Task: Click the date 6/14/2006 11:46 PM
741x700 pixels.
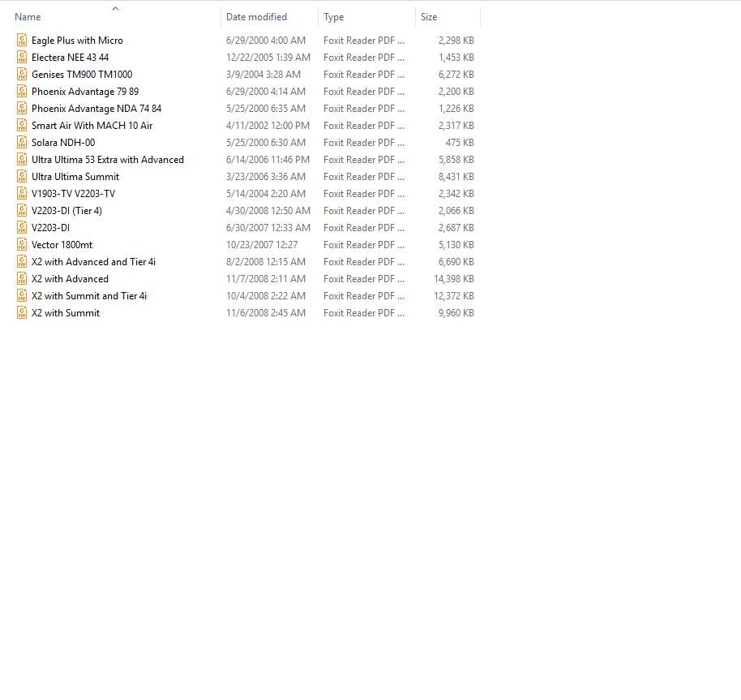Action: (x=268, y=159)
